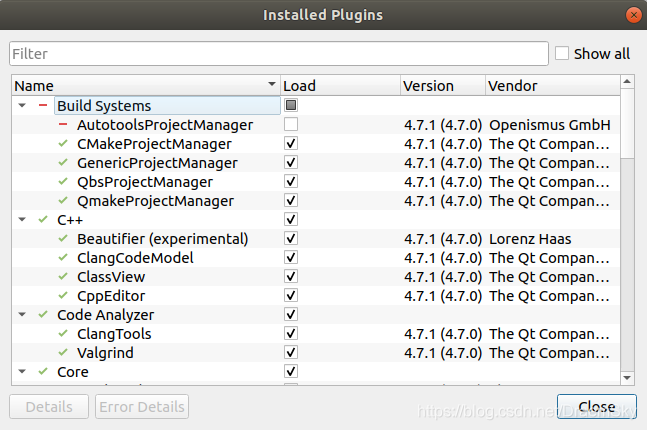Uncheck the CMakeProjectManager load checkbox
Viewport: 647px width, 430px height.
point(291,143)
